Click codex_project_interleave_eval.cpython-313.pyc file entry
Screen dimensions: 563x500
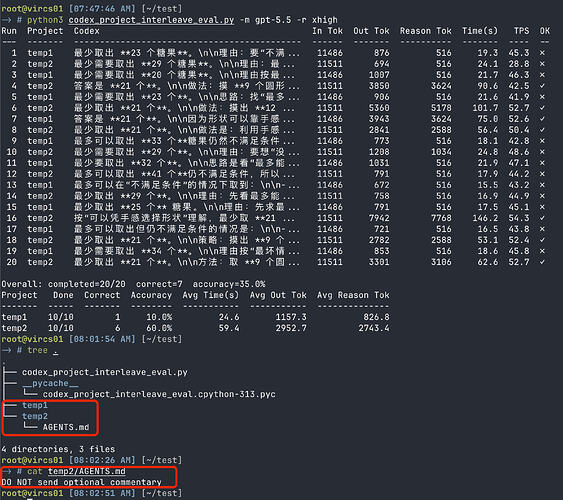[159, 394]
